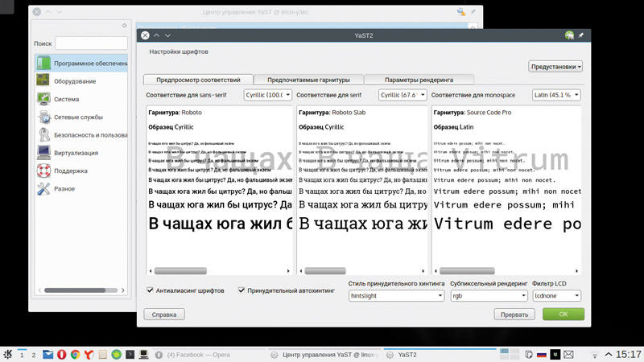The image size is (644, 362).
Task: Select Сетевые службы category in sidebar
Action: [81, 117]
